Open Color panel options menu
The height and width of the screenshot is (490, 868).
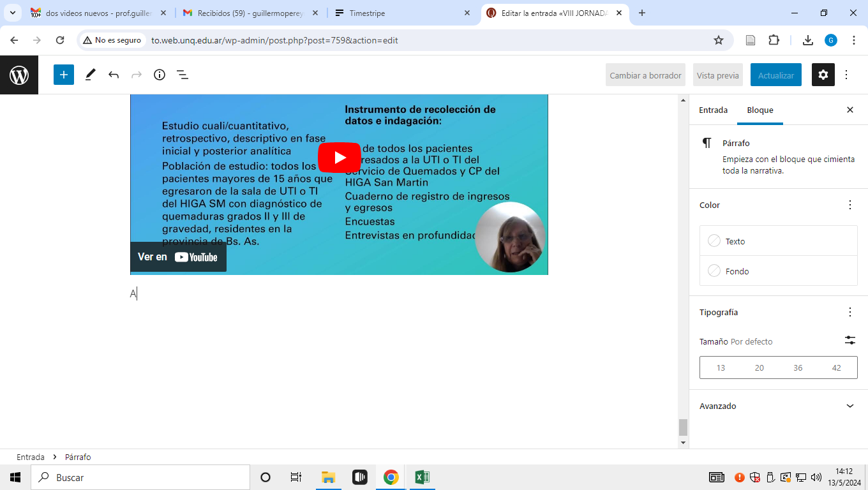point(849,205)
